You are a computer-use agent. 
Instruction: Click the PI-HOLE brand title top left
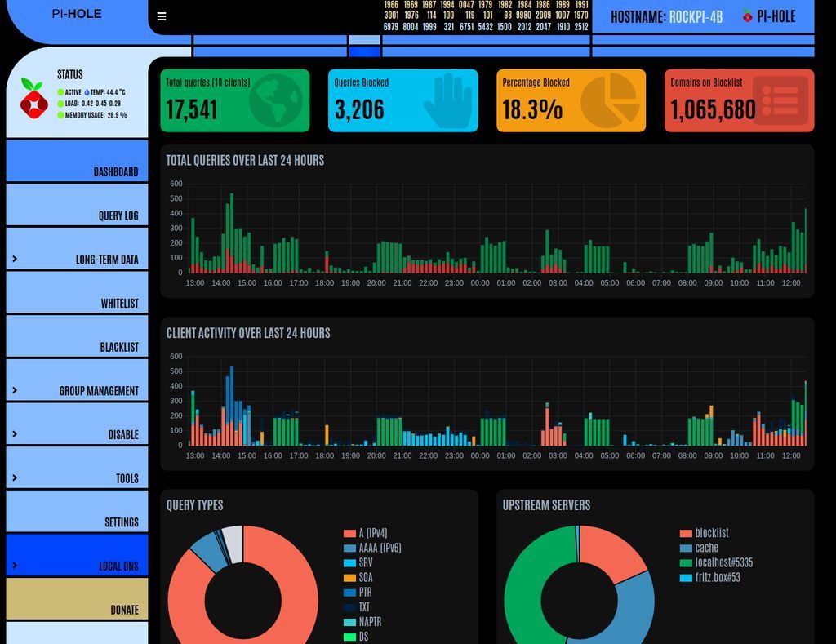(x=77, y=14)
